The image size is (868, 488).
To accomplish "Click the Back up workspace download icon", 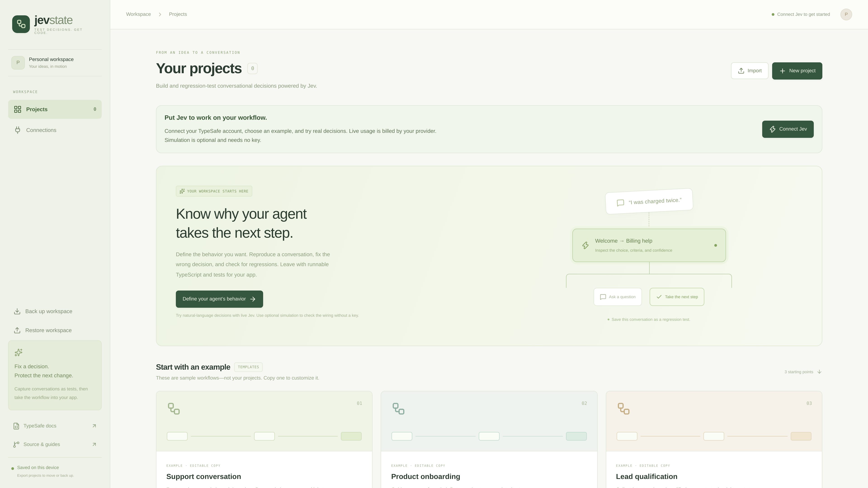I will 17,312.
